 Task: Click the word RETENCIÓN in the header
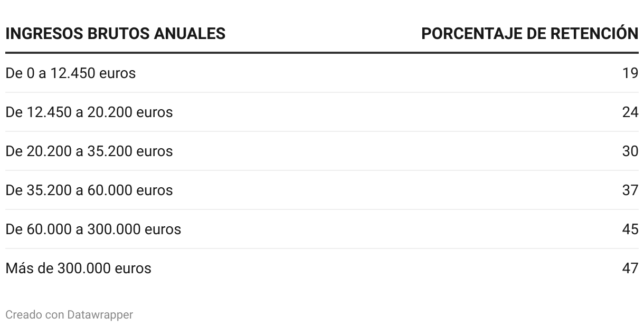click(x=594, y=33)
